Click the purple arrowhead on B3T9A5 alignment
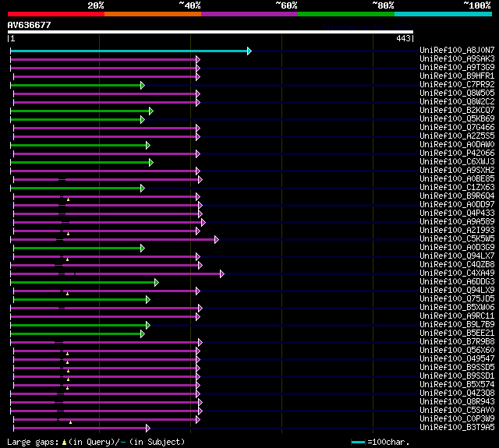This screenshot has width=499, height=448. (147, 428)
